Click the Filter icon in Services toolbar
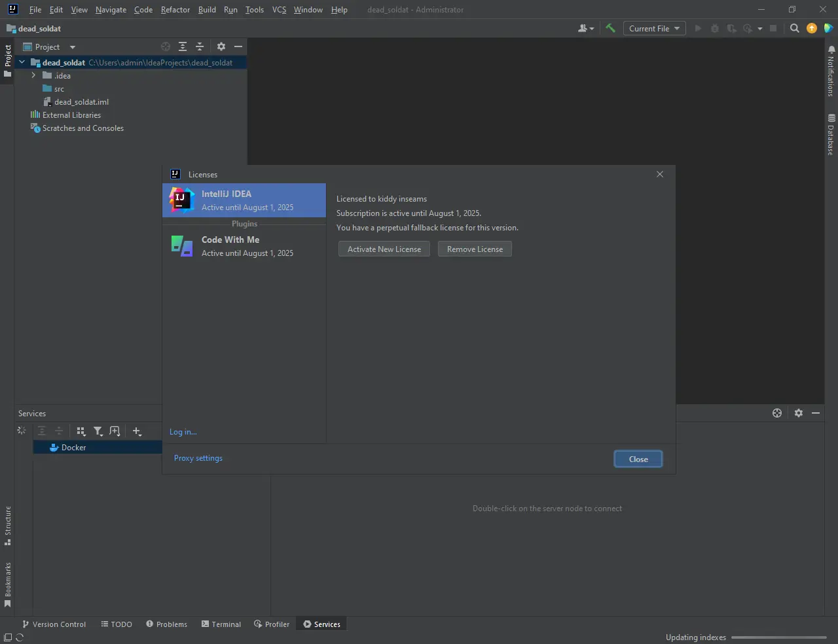The height and width of the screenshot is (644, 838). [x=98, y=431]
